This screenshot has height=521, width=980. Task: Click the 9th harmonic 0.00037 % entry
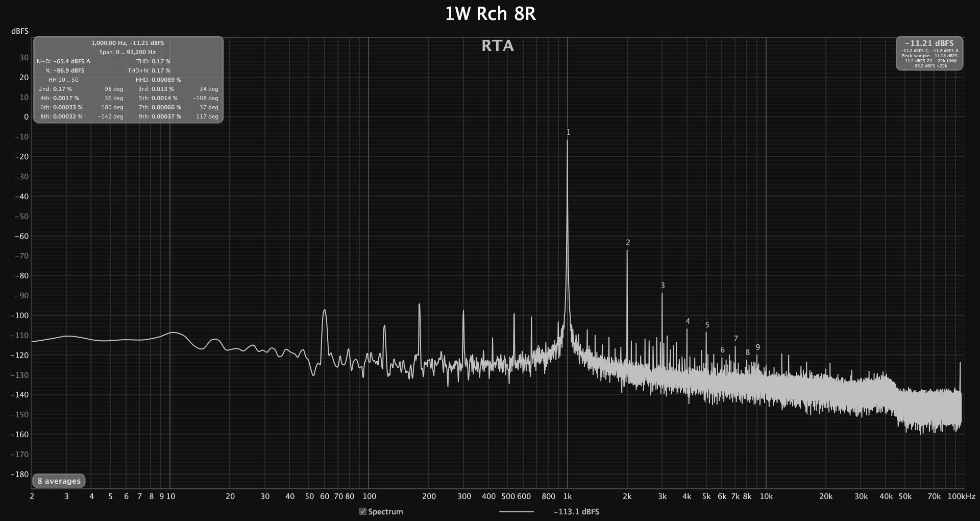click(160, 116)
